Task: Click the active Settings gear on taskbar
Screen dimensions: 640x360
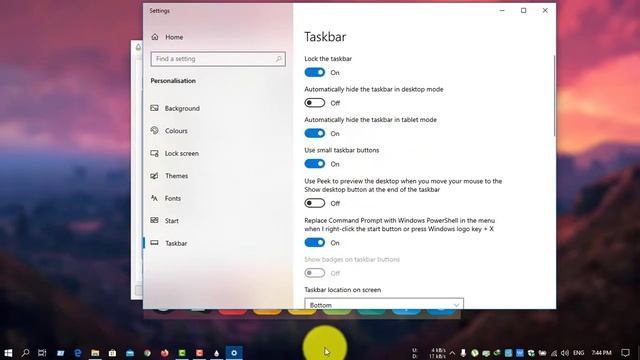Action: (234, 353)
